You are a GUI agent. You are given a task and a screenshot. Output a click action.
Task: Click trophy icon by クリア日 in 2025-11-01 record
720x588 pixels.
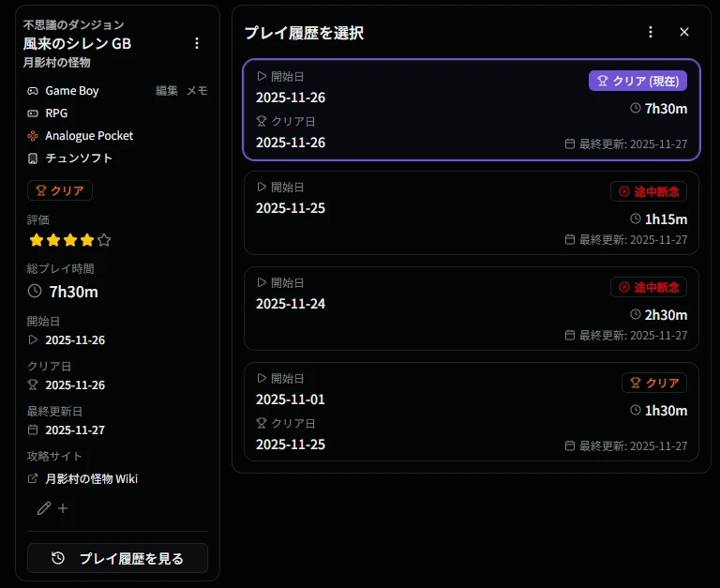pyautogui.click(x=262, y=423)
